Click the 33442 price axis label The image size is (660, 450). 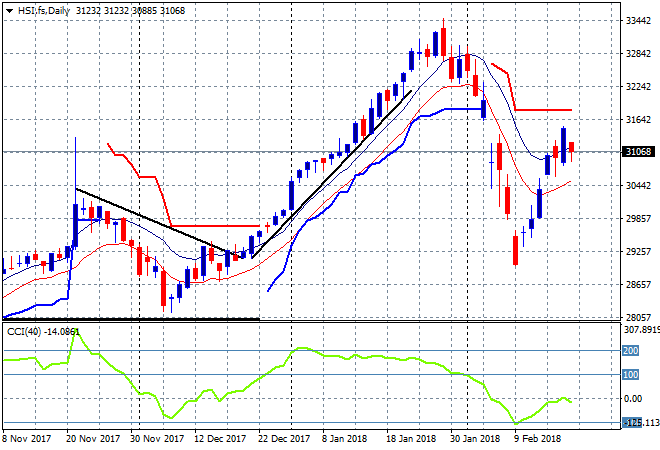click(638, 21)
